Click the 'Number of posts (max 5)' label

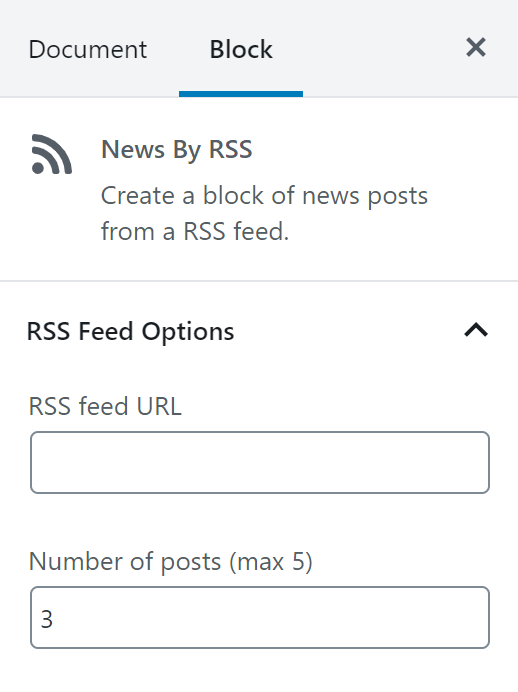pos(170,562)
